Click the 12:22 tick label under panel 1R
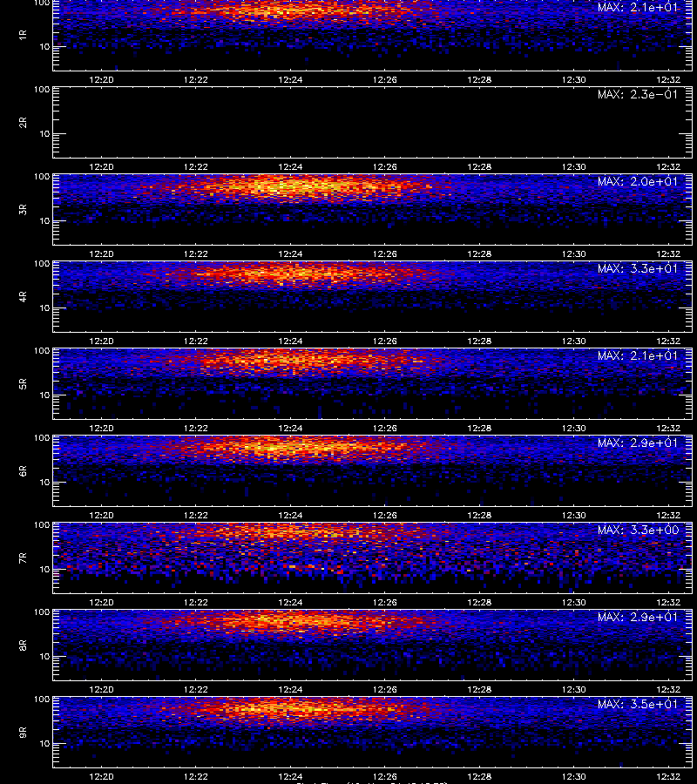Viewport: 697px width, 784px height. point(196,80)
